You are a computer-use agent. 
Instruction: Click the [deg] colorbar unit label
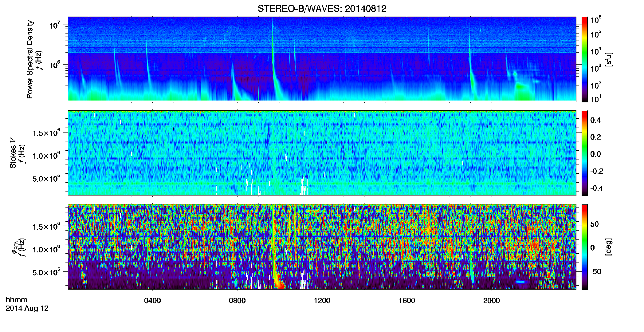[608, 247]
